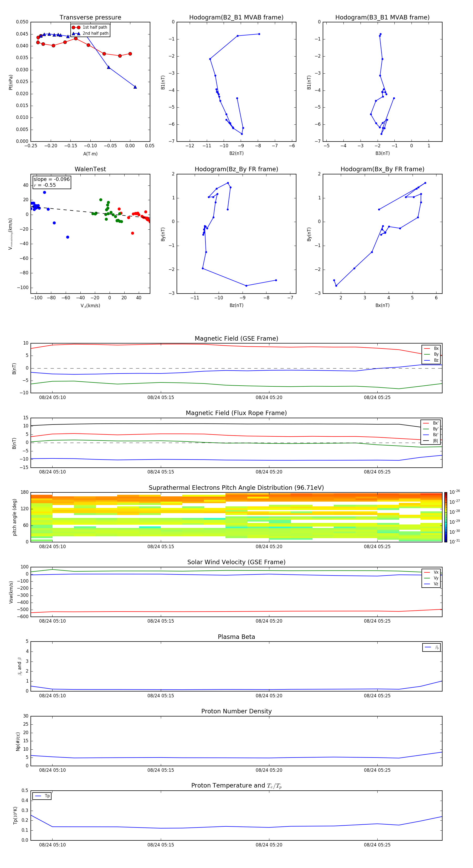Screen dimensions: 473x868
Task: Click 08/24 05:15 tick in GSE field plot
Action: click(x=161, y=398)
